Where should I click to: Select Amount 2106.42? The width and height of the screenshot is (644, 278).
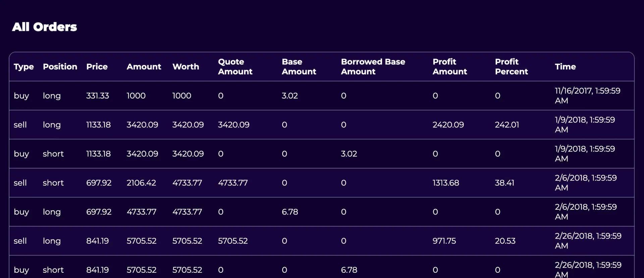141,183
